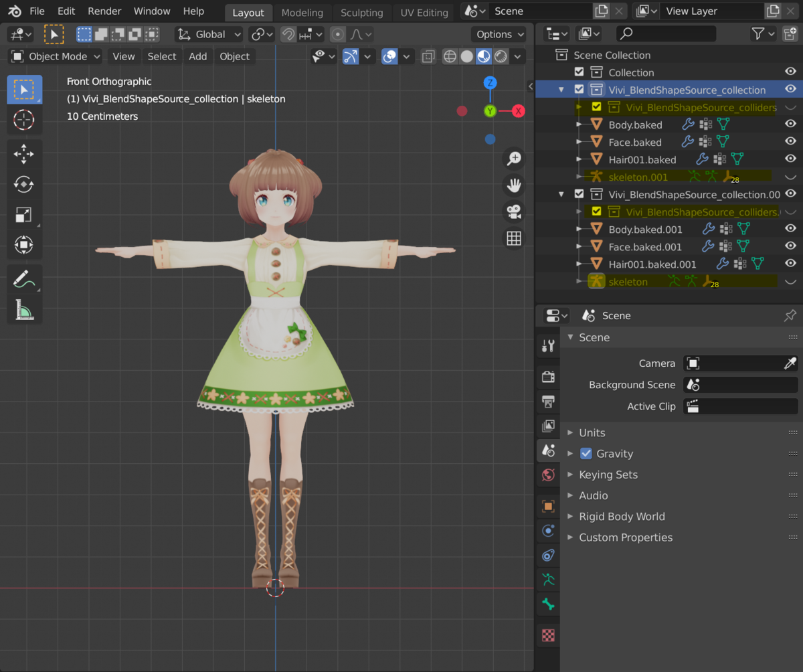
Task: Expand the Body.baked tree item
Action: (579, 124)
